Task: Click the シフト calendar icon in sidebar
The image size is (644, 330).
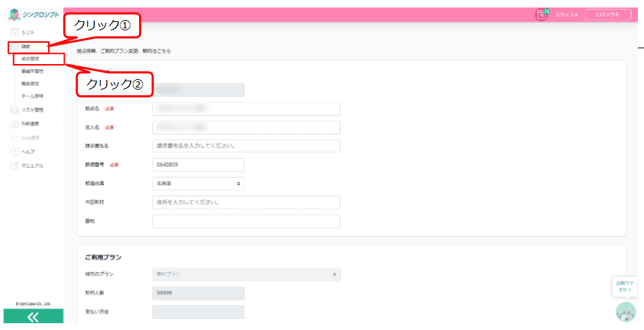Action: click(x=14, y=32)
